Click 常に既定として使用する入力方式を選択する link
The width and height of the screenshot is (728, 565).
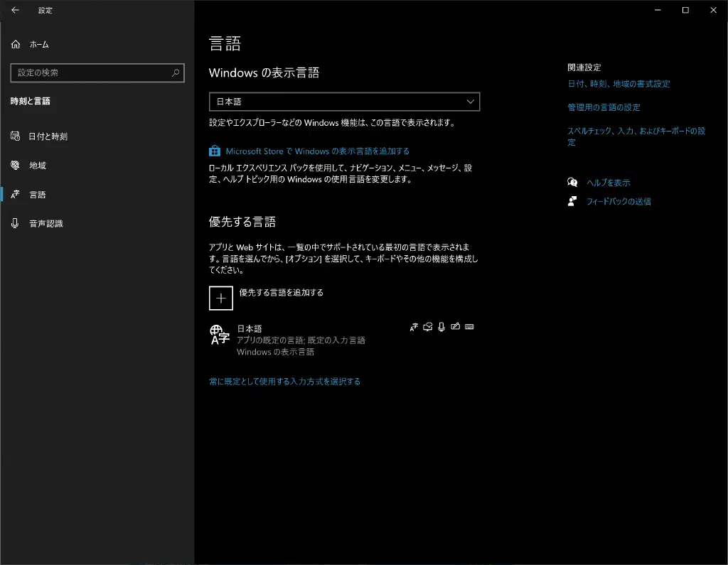[x=284, y=382]
